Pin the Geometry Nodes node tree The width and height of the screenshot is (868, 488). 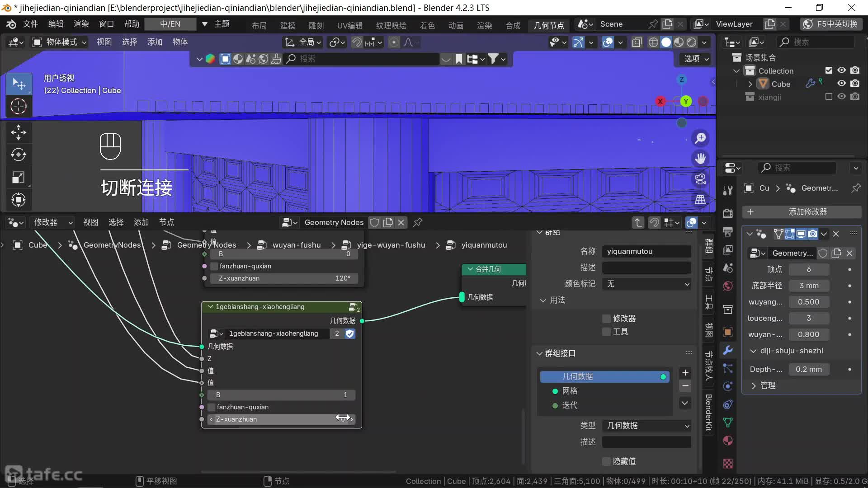418,222
